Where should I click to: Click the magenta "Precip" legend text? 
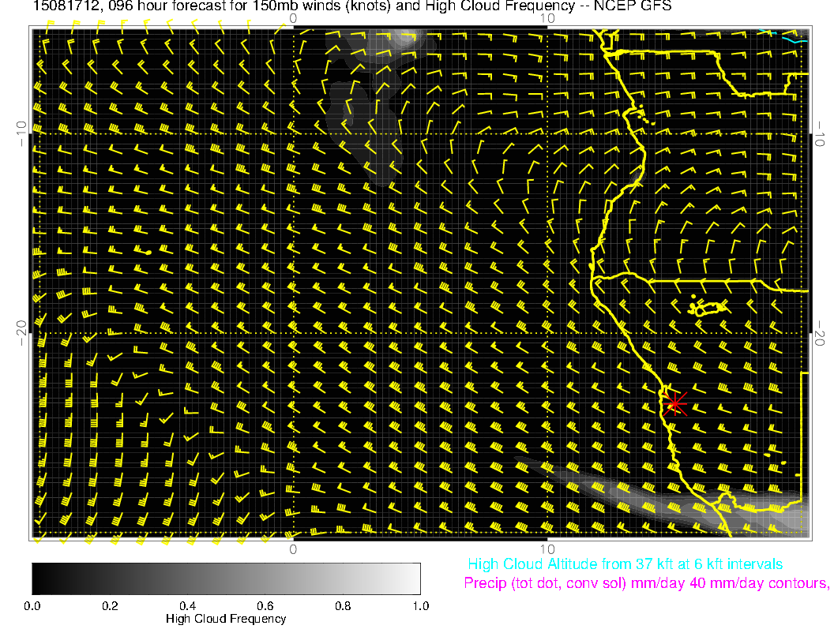tap(646, 584)
